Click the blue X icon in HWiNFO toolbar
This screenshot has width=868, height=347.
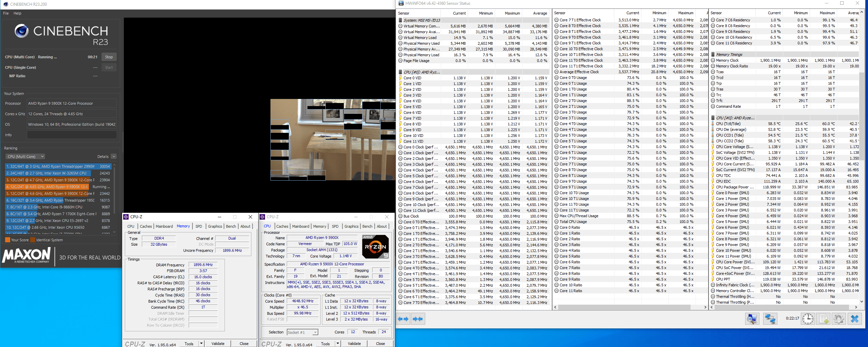[855, 319]
